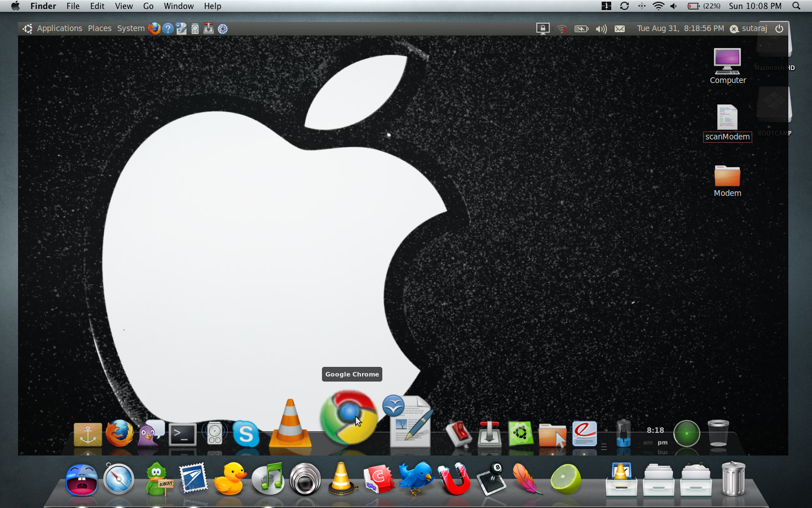Click the GNOME panel power button
The height and width of the screenshot is (508, 812).
(779, 28)
